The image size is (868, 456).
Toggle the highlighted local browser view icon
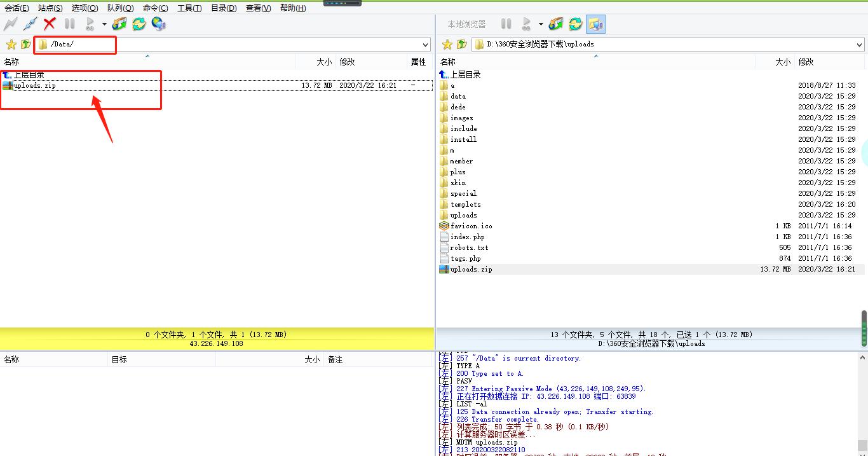595,24
